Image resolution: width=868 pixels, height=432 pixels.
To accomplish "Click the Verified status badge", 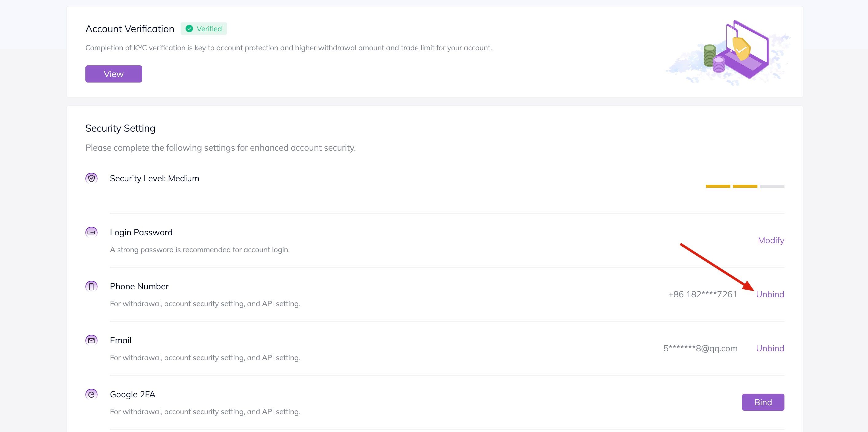I will (204, 29).
